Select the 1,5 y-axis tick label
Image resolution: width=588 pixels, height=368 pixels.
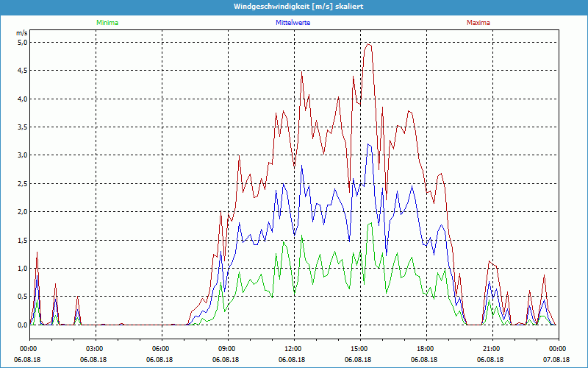click(x=22, y=241)
